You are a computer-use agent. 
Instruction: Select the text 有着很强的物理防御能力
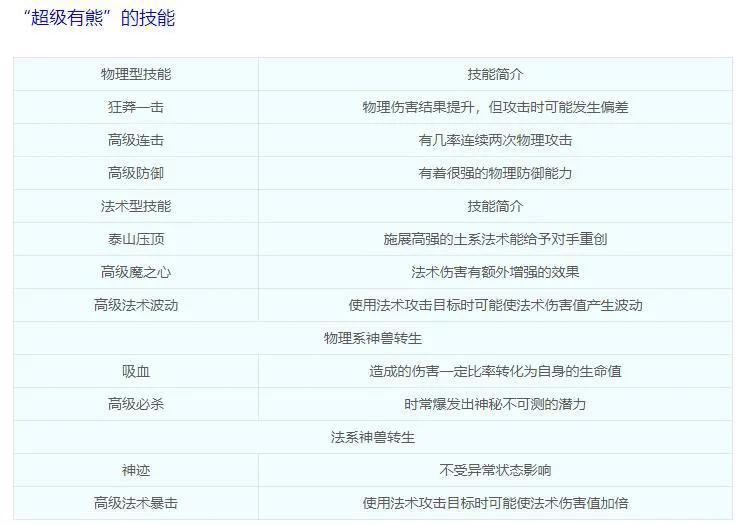point(495,173)
